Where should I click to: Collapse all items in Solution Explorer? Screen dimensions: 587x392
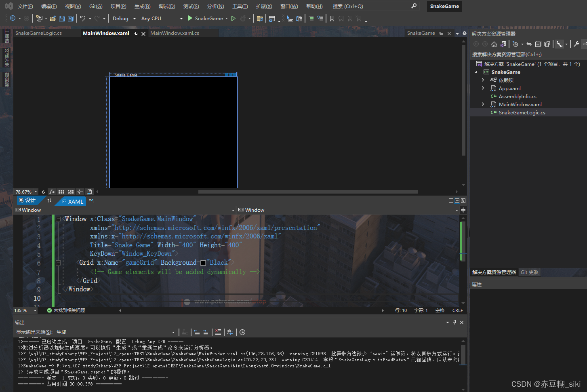tap(538, 44)
